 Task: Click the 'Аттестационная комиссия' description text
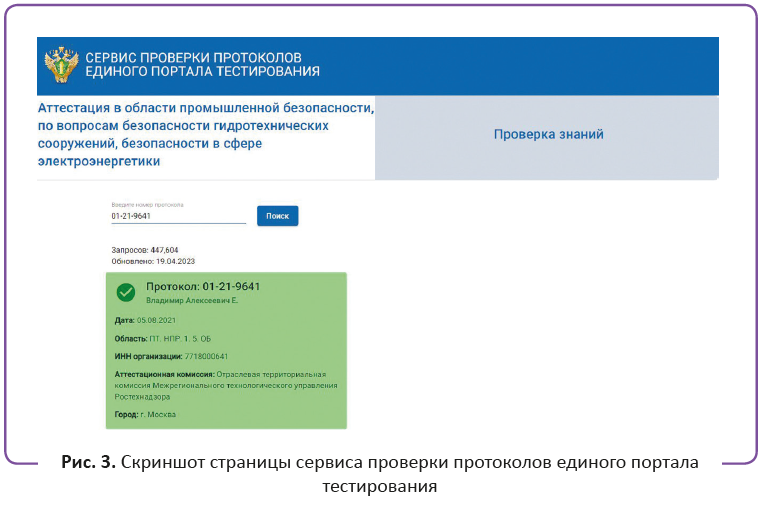pos(226,385)
